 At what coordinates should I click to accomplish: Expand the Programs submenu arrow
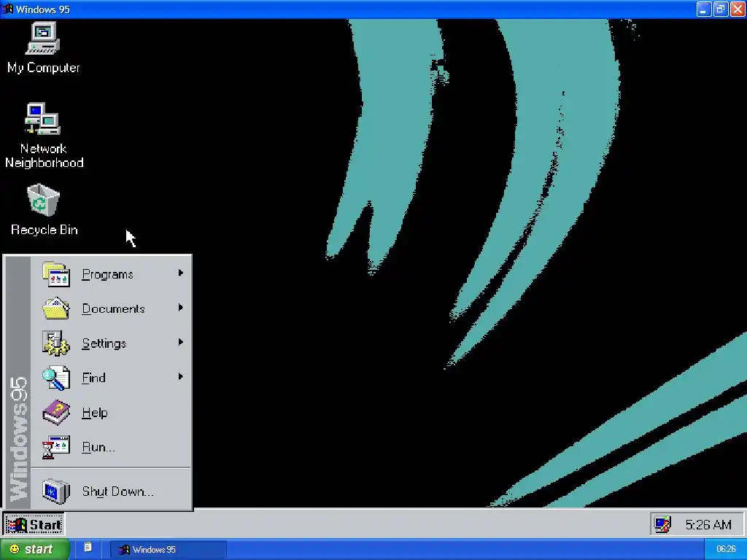pyautogui.click(x=181, y=273)
